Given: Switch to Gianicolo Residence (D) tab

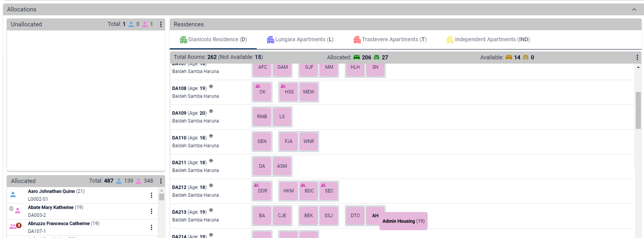Looking at the screenshot, I should tap(214, 40).
